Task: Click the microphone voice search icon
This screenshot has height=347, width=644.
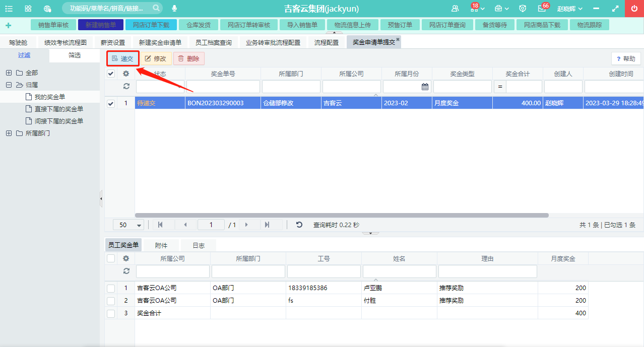Action: [174, 9]
